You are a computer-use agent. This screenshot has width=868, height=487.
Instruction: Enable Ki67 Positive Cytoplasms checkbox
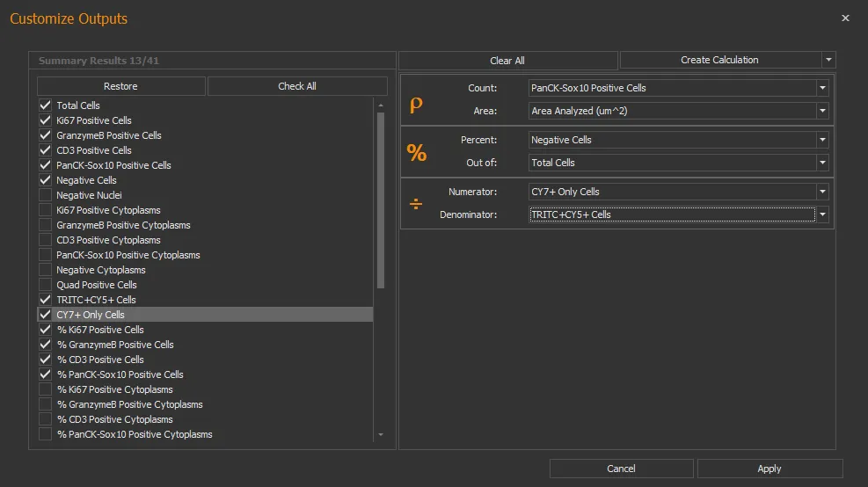[x=46, y=210]
